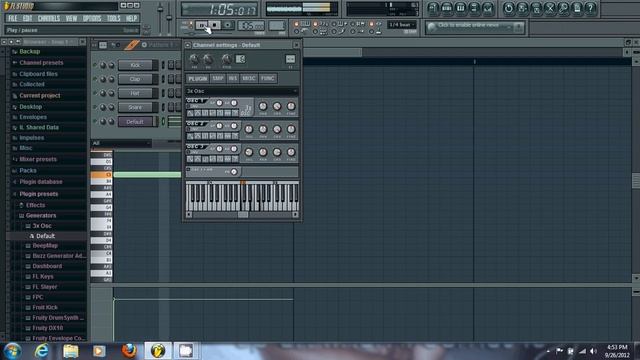Click the channel settings pan knob
This screenshot has height=360, width=640.
pyautogui.click(x=194, y=59)
